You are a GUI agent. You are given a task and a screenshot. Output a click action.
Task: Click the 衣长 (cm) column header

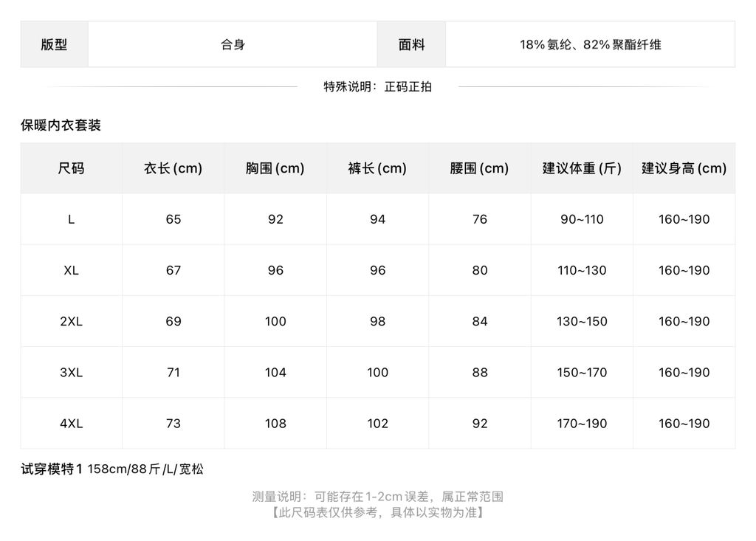(x=173, y=168)
